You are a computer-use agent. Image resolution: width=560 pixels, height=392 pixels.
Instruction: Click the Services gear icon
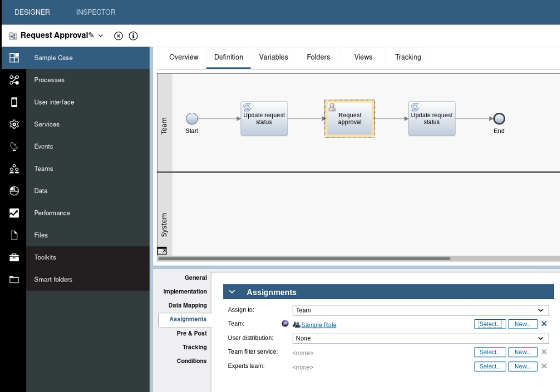(x=14, y=124)
